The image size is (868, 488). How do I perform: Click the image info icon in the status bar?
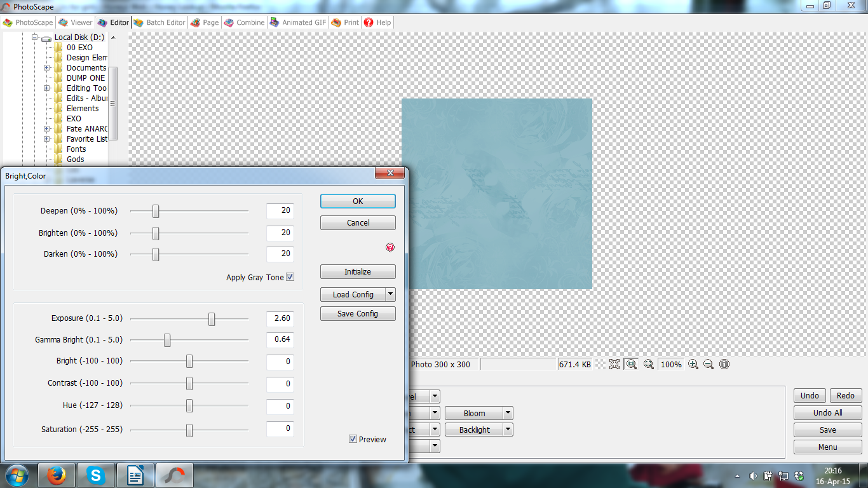point(724,364)
